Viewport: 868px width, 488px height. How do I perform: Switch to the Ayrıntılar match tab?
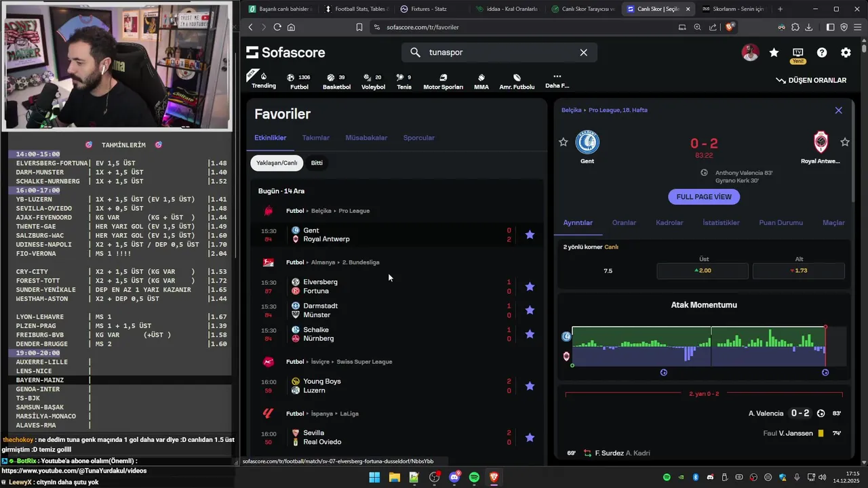click(x=578, y=222)
